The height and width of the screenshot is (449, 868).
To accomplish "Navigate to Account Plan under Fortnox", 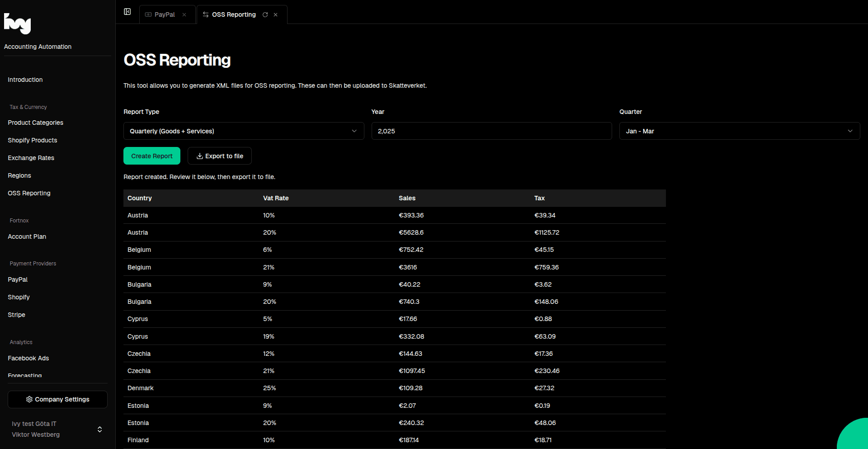I will tap(27, 236).
